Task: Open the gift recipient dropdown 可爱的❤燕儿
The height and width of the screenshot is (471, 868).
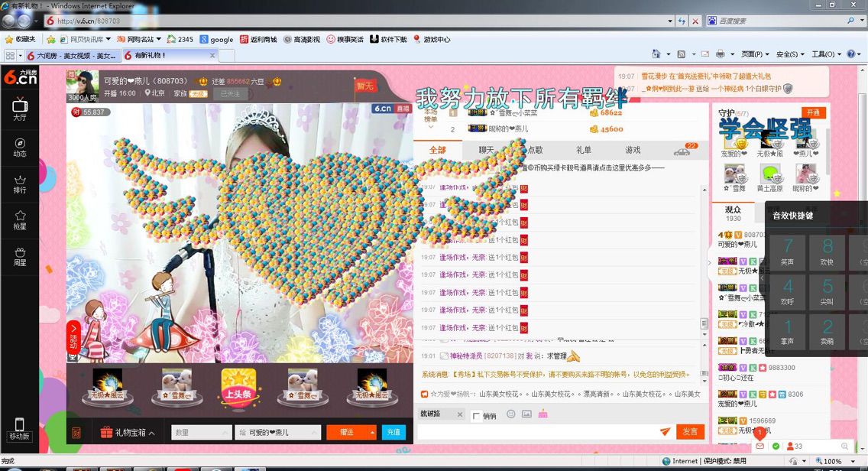Action: coord(278,432)
